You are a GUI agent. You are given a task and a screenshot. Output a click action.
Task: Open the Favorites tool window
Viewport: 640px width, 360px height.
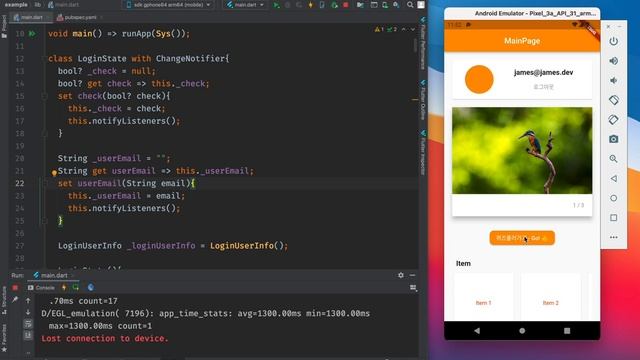click(x=4, y=338)
